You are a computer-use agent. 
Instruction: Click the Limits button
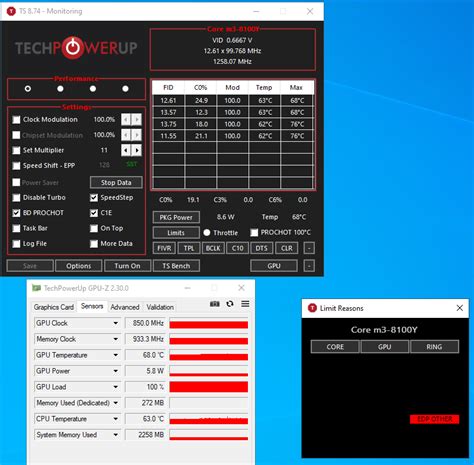point(176,233)
